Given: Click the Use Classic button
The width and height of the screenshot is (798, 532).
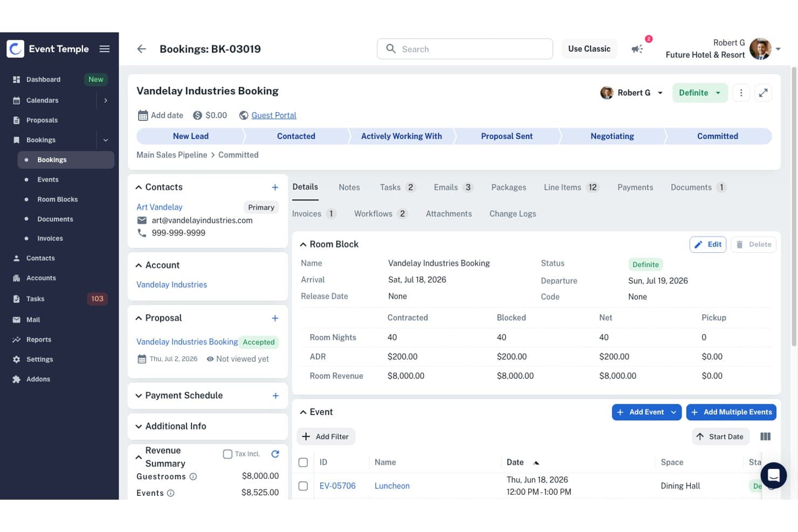Looking at the screenshot, I should click(589, 49).
